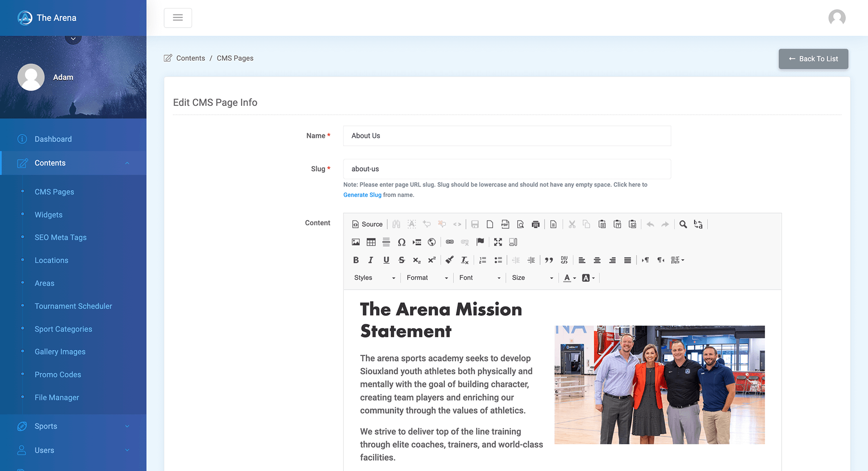
Task: Open CMS Pages in sidebar
Action: (x=54, y=192)
